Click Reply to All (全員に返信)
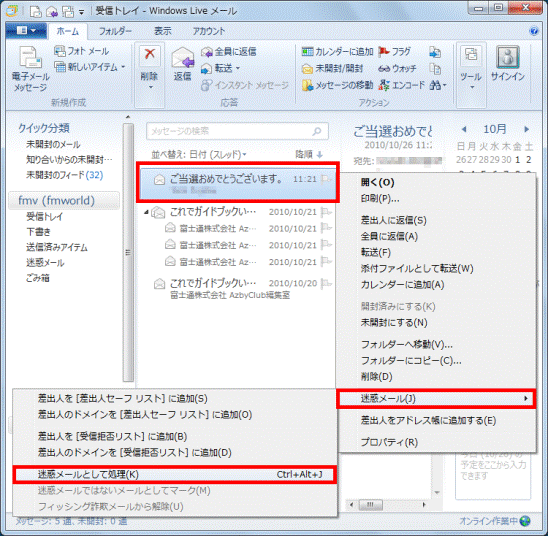This screenshot has width=548, height=536. pos(229,52)
